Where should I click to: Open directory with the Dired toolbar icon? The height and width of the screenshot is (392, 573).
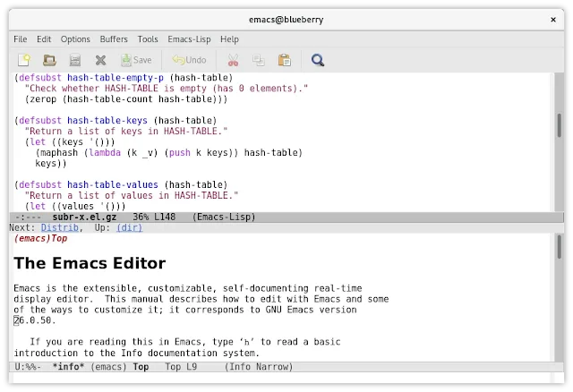pos(75,60)
